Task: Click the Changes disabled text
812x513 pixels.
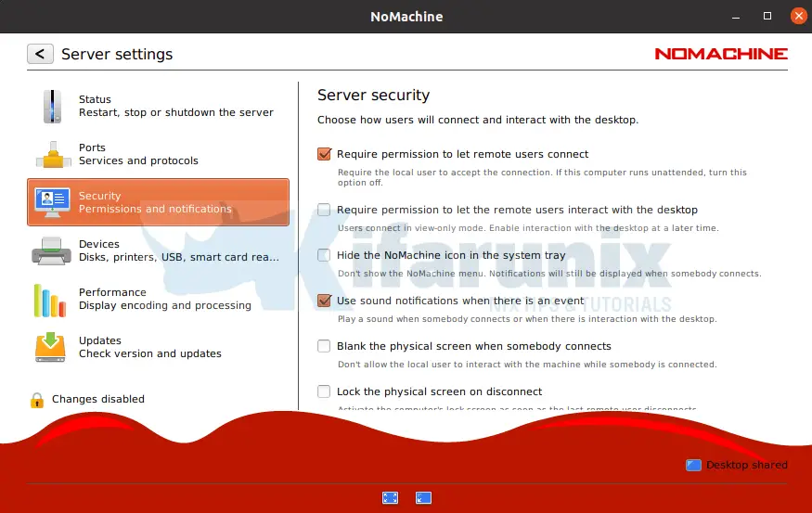Action: (x=97, y=399)
